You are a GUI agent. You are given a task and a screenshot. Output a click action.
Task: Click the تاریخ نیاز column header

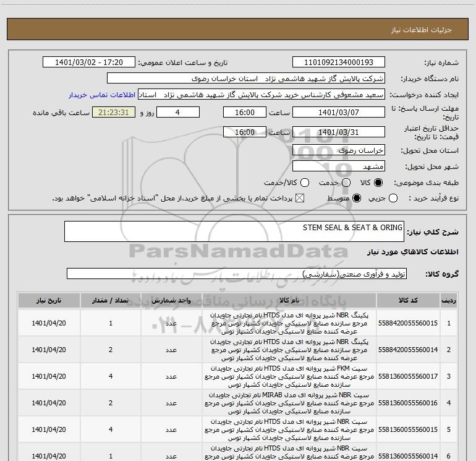48,300
